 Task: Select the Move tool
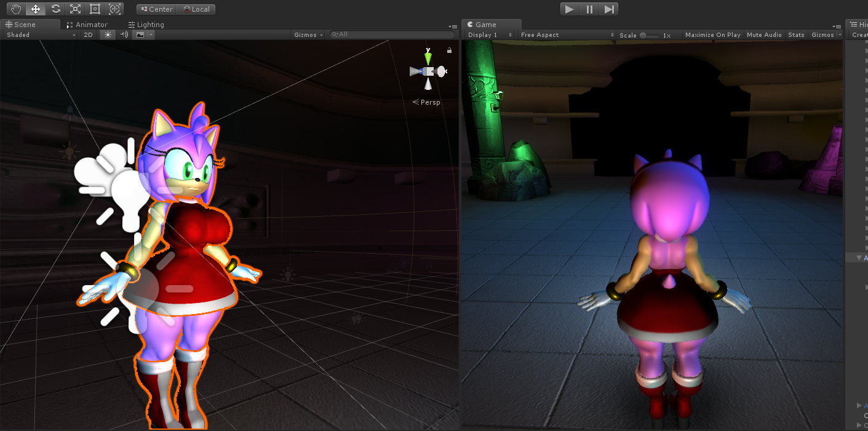pyautogui.click(x=36, y=9)
